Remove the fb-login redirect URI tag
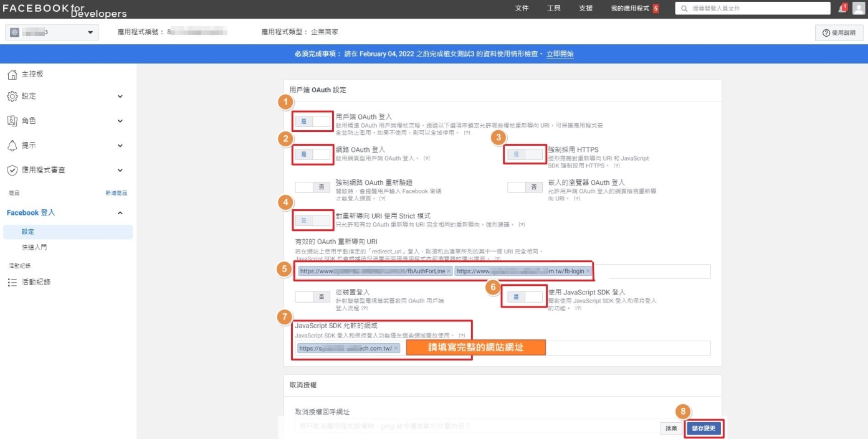This screenshot has height=439, width=868. (x=588, y=271)
